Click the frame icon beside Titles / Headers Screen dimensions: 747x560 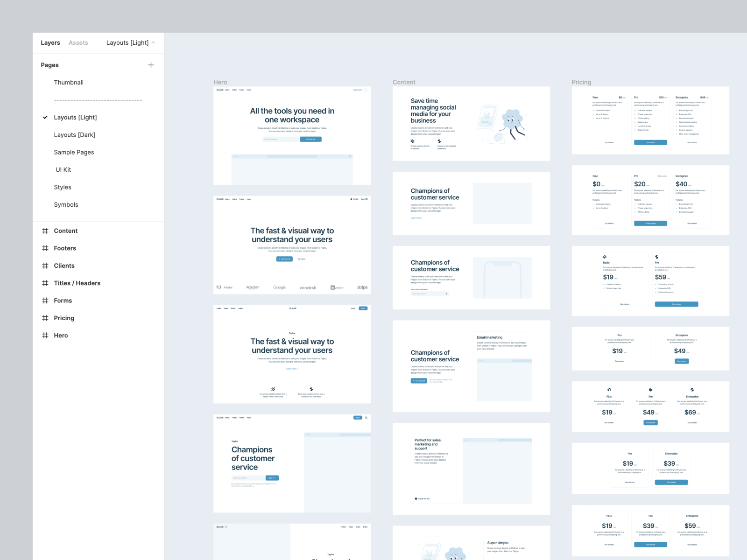click(46, 283)
